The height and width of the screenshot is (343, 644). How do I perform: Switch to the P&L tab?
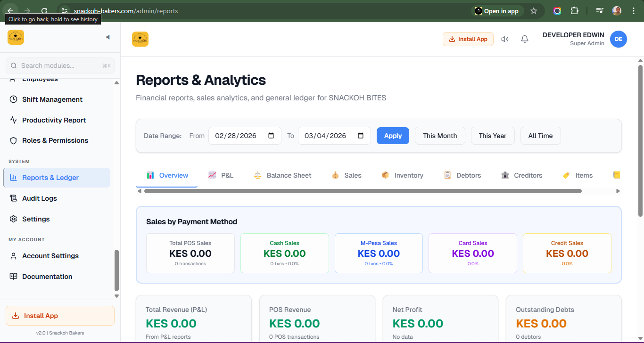(221, 175)
